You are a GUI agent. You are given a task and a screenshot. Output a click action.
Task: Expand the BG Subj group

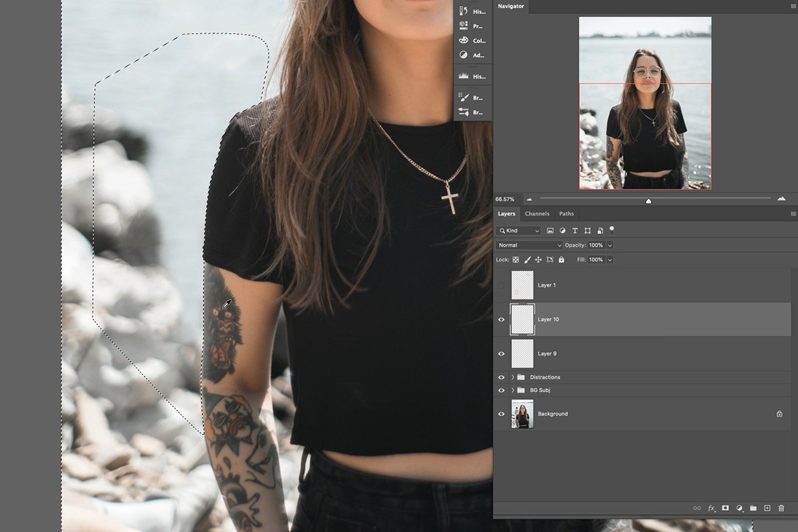(513, 390)
